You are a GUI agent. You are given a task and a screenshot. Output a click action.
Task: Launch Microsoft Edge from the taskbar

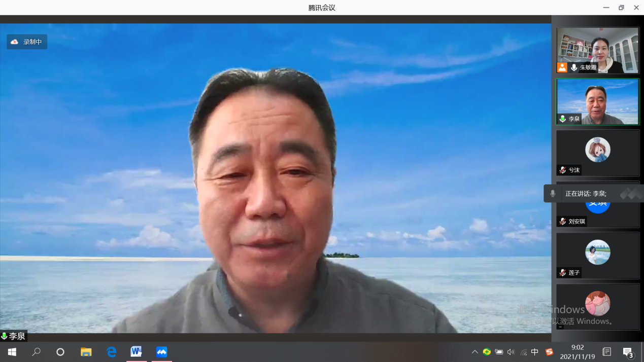[111, 352]
